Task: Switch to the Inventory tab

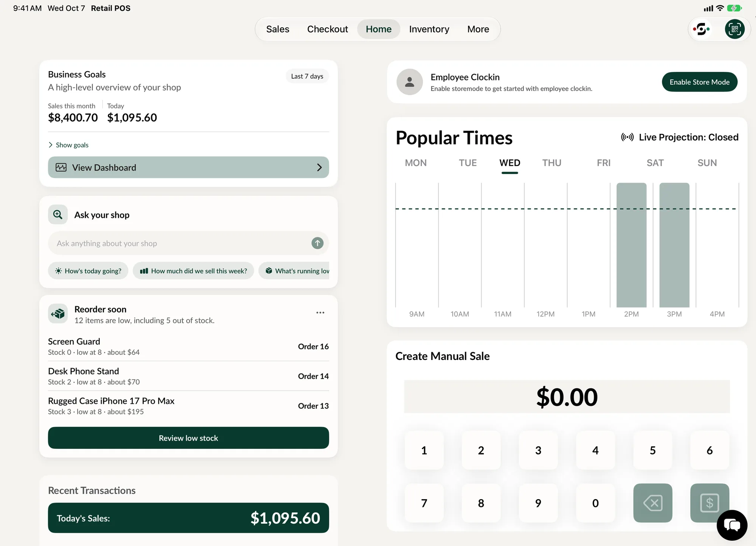Action: coord(429,29)
